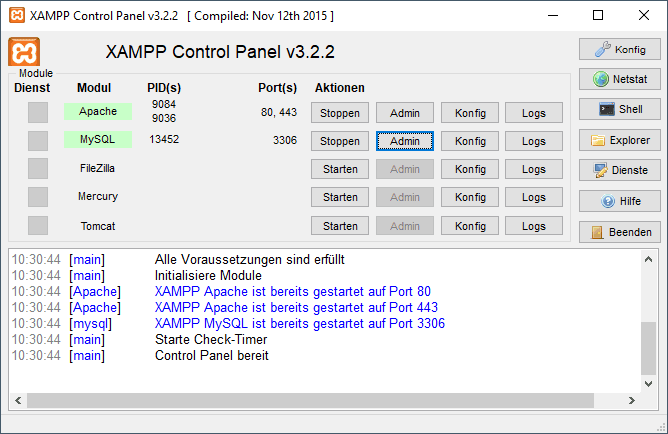
Task: Open Konfig for Apache module
Action: [470, 113]
